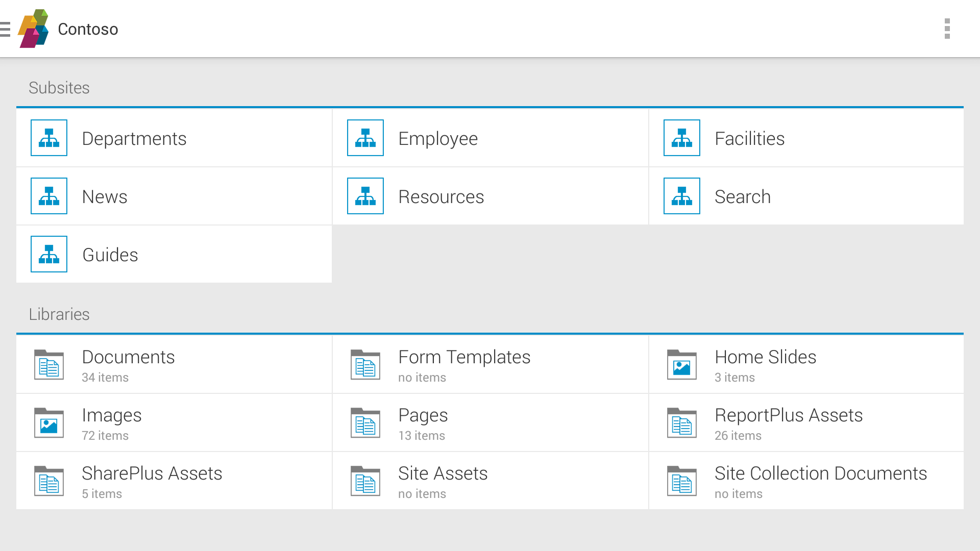
Task: Click the Employee subsite icon
Action: (x=365, y=138)
